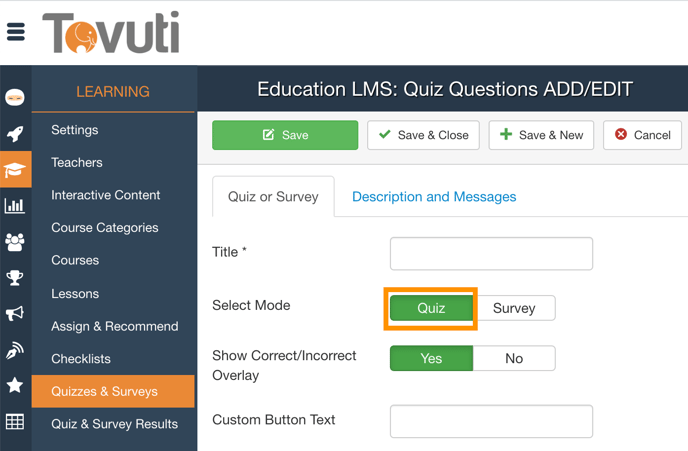Click the megaphone icon in sidebar
The height and width of the screenshot is (451, 688).
pyautogui.click(x=15, y=314)
